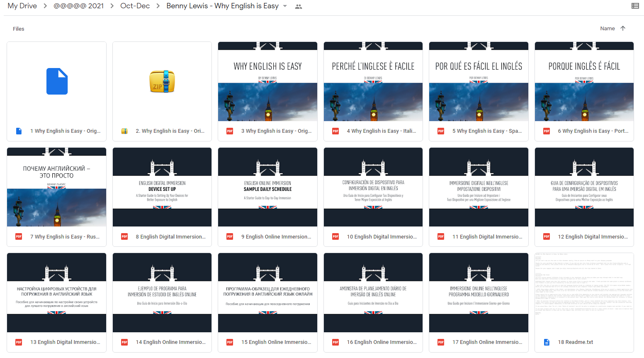This screenshot has height=358, width=644.
Task: Click PDF icon of '17 English Online Immersio...'
Action: (x=441, y=342)
